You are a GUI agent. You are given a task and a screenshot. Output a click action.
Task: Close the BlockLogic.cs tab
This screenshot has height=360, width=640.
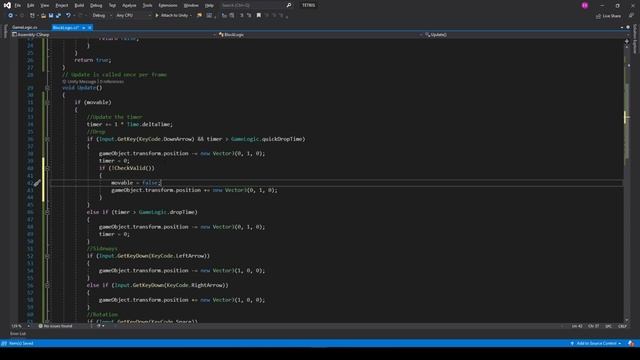click(x=90, y=27)
